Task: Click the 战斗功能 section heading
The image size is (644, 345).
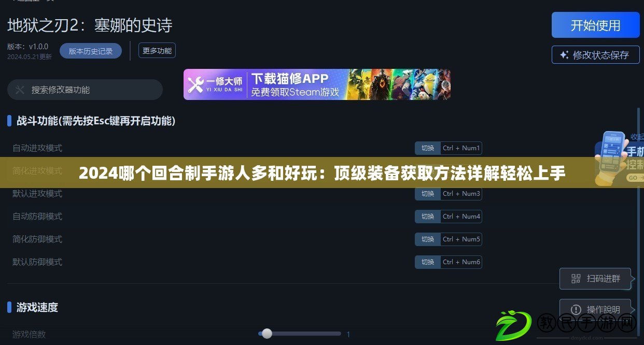Action: [96, 121]
